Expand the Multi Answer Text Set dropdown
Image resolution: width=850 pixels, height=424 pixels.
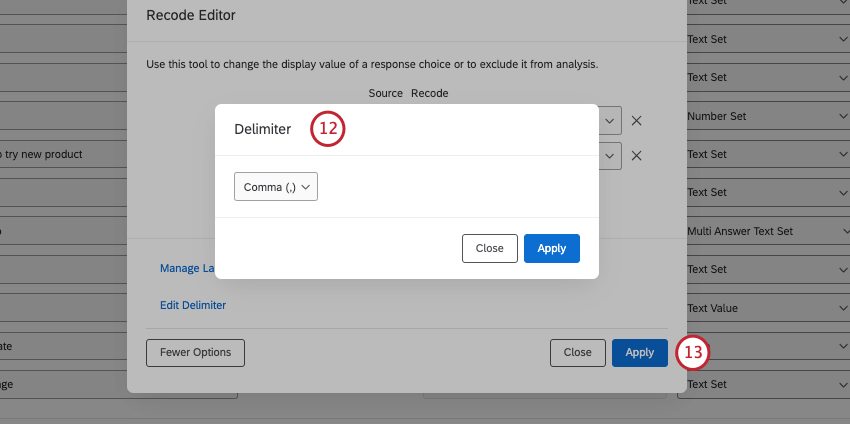pyautogui.click(x=766, y=231)
